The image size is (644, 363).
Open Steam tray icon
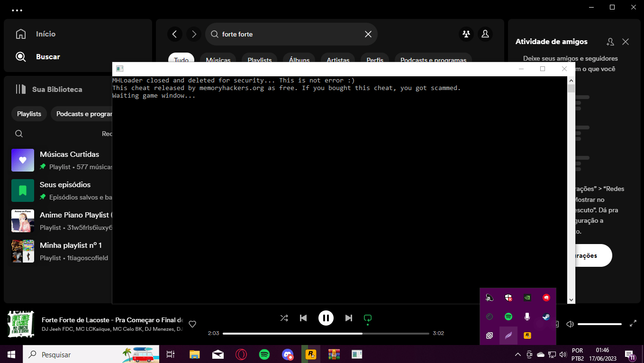pos(546,317)
